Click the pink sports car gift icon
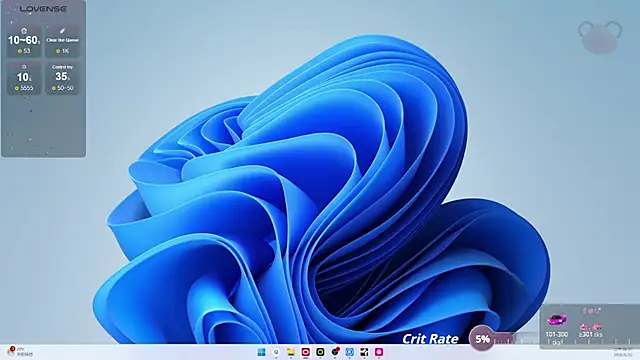 [x=557, y=319]
